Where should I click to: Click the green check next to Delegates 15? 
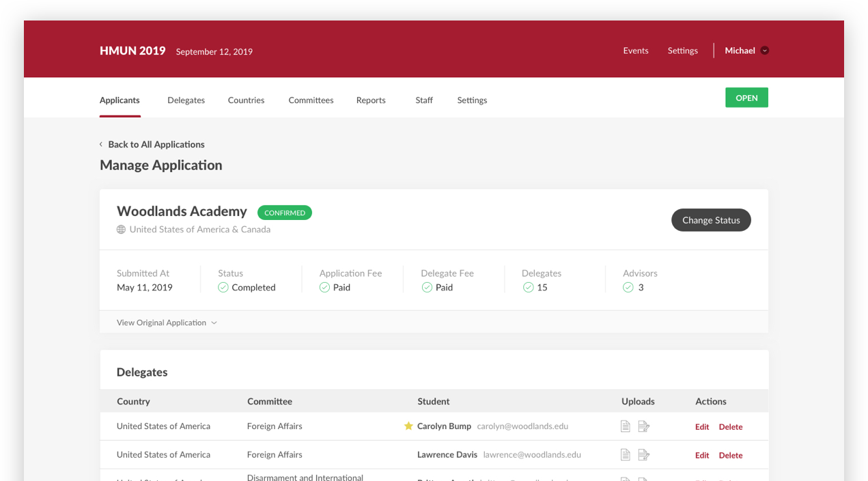(x=527, y=287)
